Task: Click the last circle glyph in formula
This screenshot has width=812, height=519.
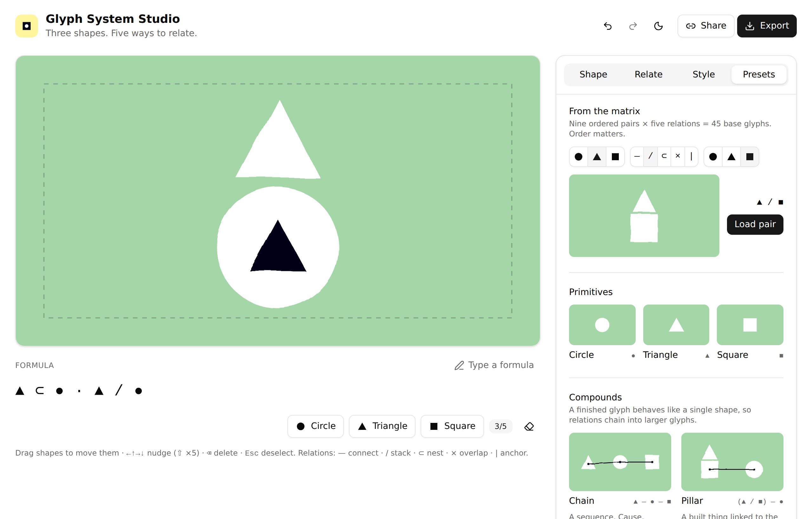Action: pos(139,391)
